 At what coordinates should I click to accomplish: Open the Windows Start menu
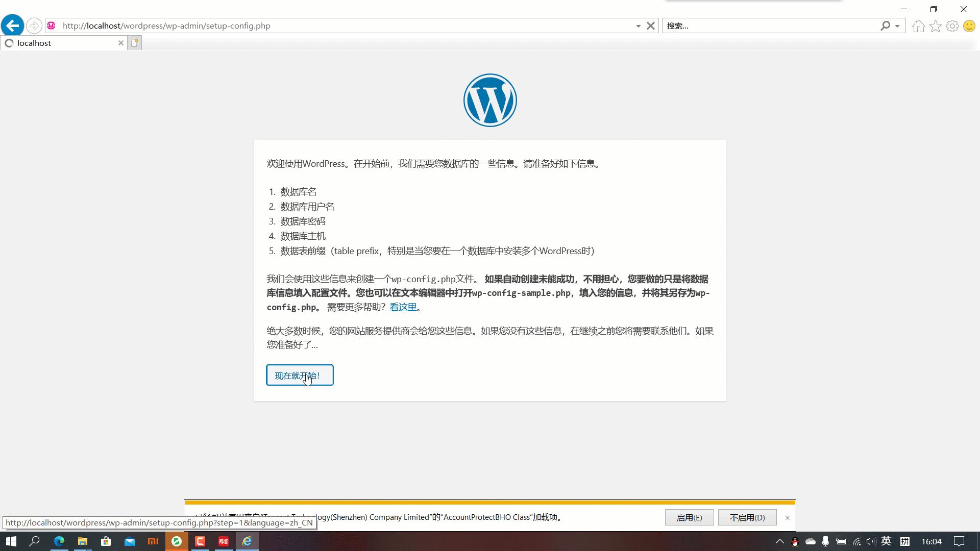coord(11,541)
